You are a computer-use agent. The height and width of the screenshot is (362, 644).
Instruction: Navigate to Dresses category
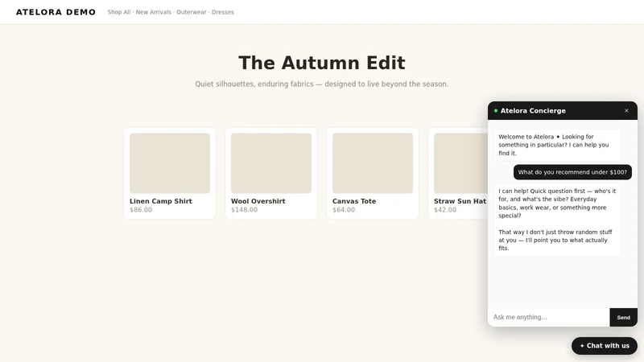[x=223, y=12]
